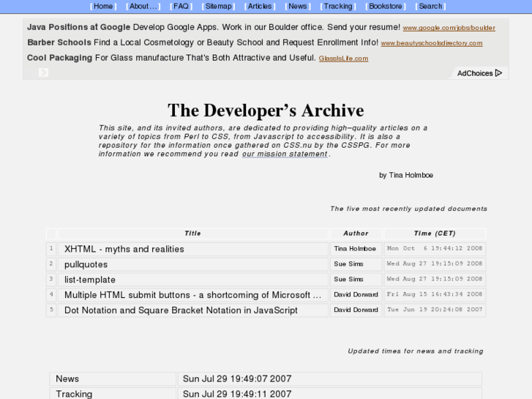
Task: Click the AdChoices triangle icon
Action: (498, 73)
